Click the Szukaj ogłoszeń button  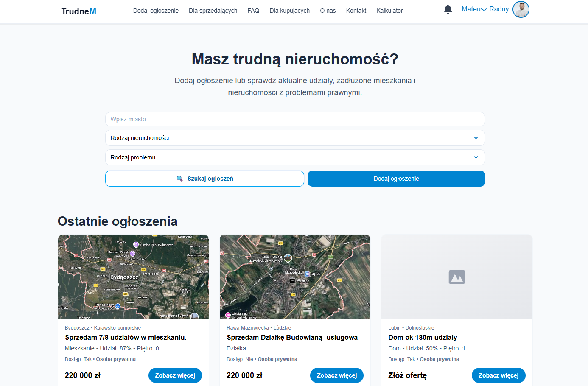point(204,179)
